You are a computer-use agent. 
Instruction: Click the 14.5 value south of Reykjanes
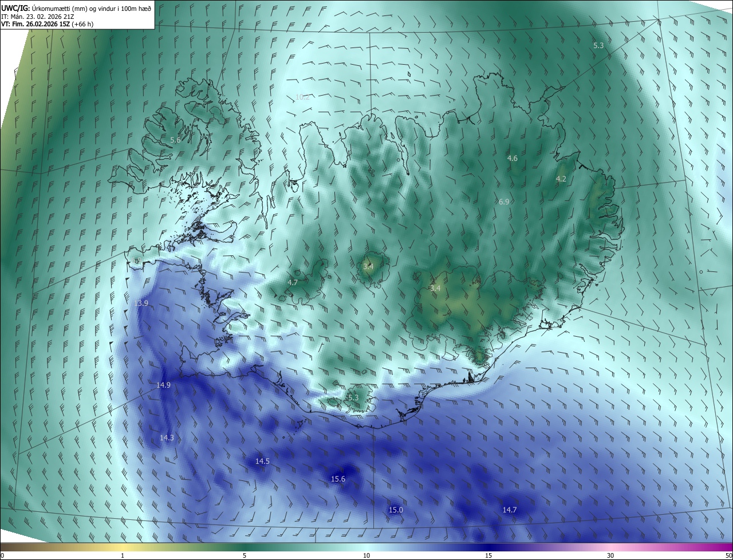tap(262, 461)
